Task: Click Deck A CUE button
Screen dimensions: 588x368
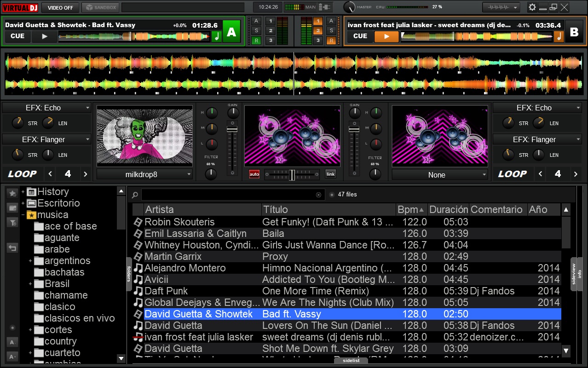Action: tap(17, 36)
